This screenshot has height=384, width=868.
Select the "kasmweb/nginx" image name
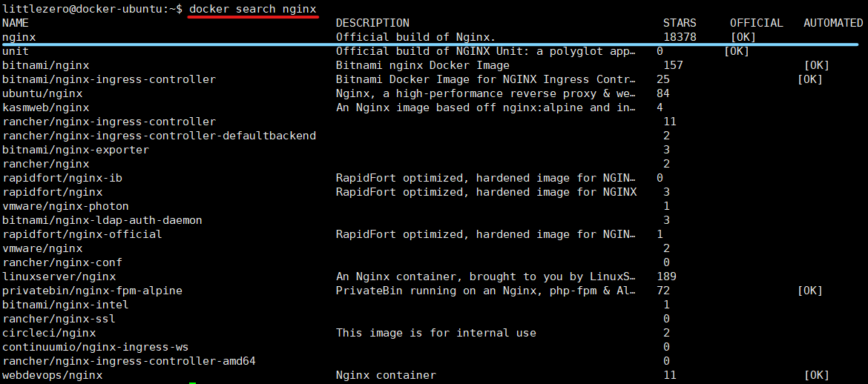coord(45,107)
